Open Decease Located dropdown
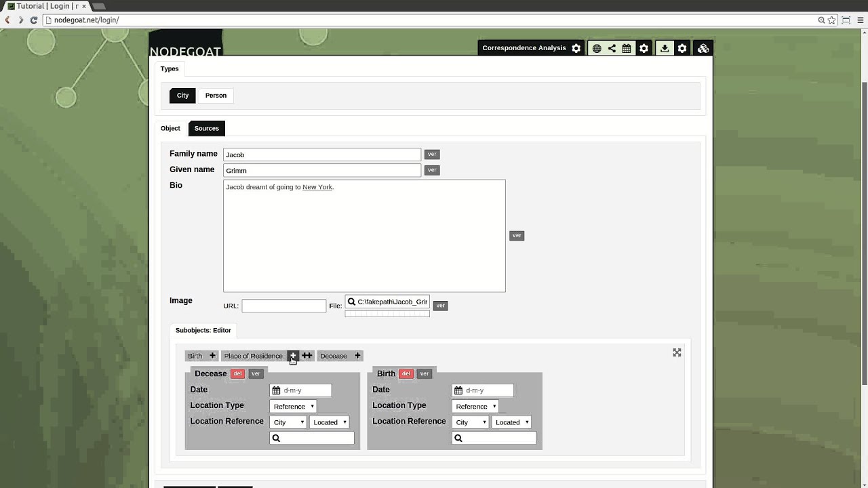The image size is (868, 488). (x=330, y=422)
